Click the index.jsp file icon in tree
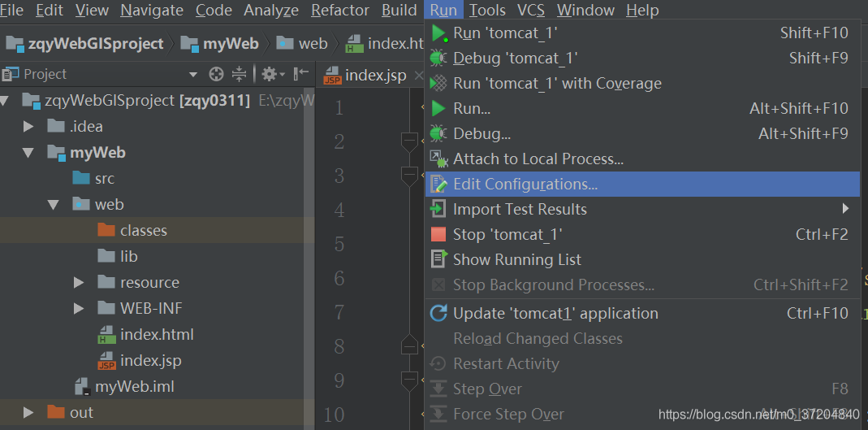 pyautogui.click(x=106, y=361)
